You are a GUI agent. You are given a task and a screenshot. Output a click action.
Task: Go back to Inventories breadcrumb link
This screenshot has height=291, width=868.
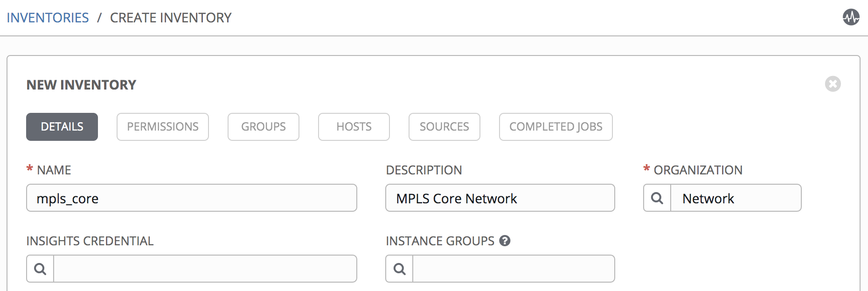(x=48, y=18)
